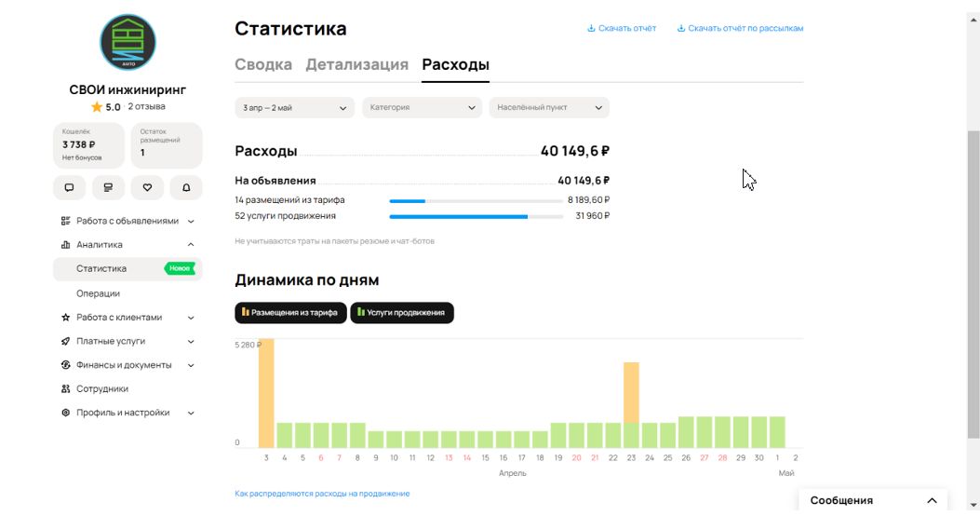Expand Финансы и документы section

pyautogui.click(x=191, y=365)
